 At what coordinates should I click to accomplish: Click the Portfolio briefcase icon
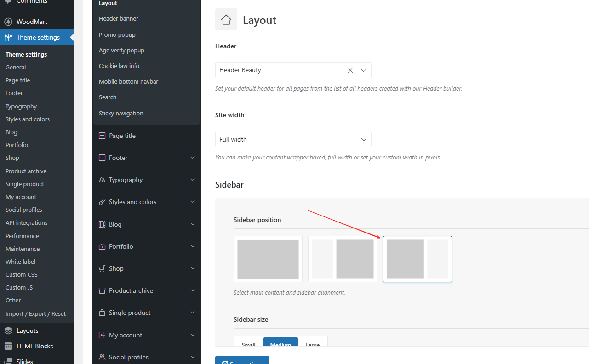(102, 246)
